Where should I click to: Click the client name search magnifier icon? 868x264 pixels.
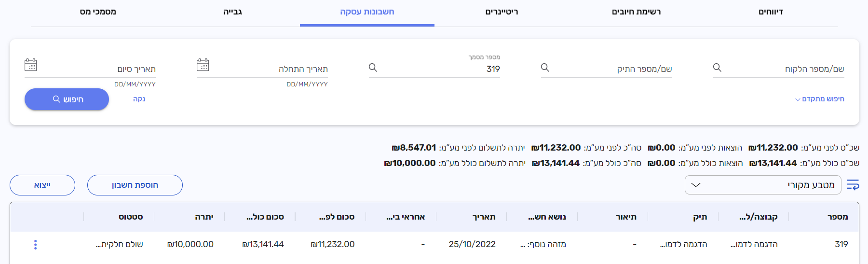[x=717, y=68]
